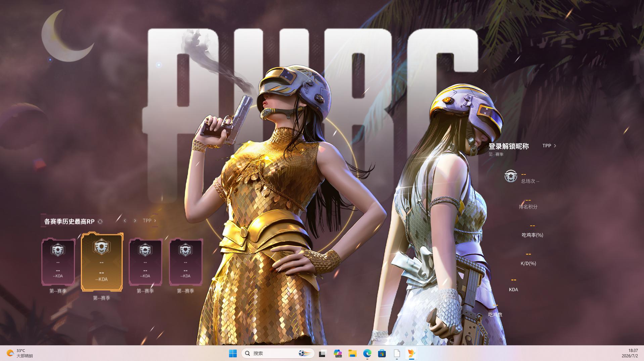644x361 pixels.
Task: Click the 第--赛季 text under 登录解锁昵称
Action: [x=496, y=154]
